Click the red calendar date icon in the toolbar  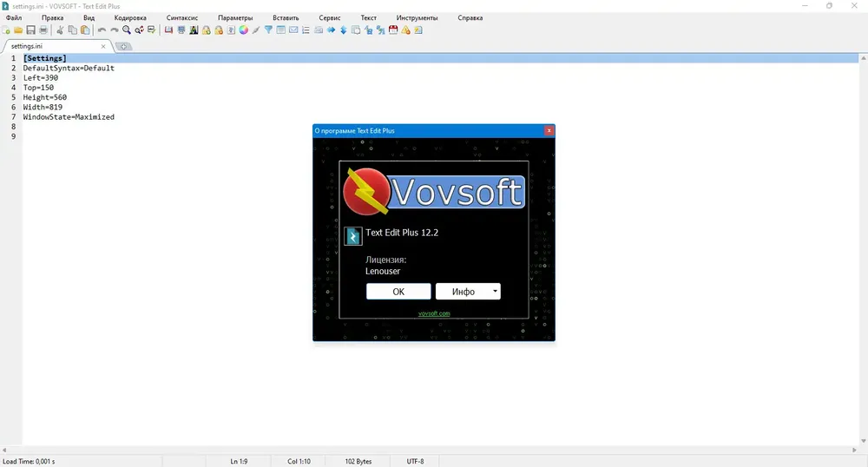(393, 30)
